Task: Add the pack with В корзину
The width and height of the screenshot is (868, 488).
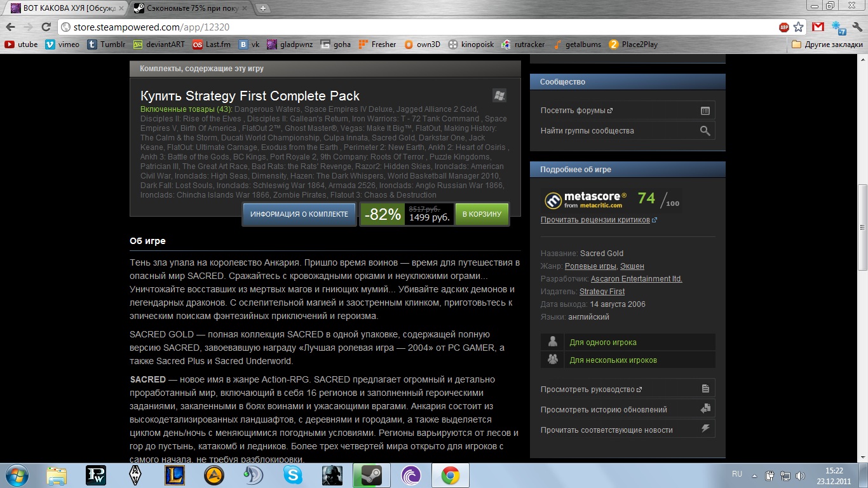Action: (482, 215)
